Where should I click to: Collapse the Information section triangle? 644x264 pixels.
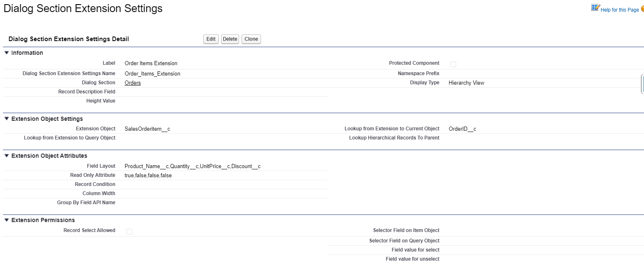click(7, 53)
